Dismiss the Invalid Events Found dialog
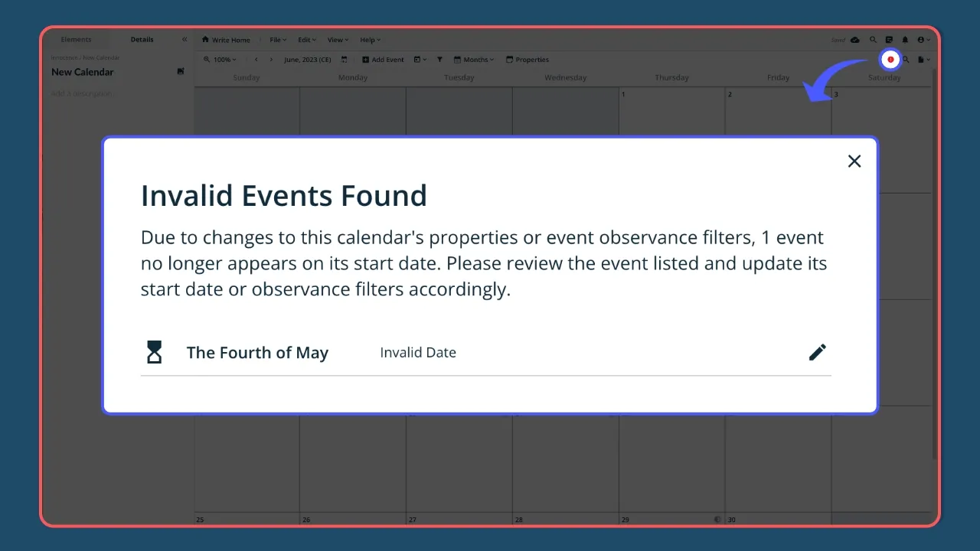This screenshot has height=551, width=980. [x=854, y=161]
